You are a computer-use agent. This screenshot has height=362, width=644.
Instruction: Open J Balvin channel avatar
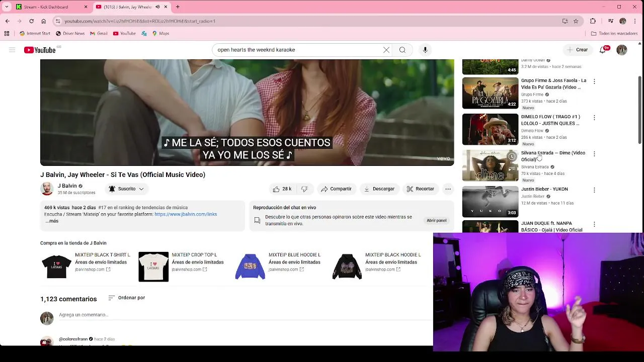[x=47, y=189]
